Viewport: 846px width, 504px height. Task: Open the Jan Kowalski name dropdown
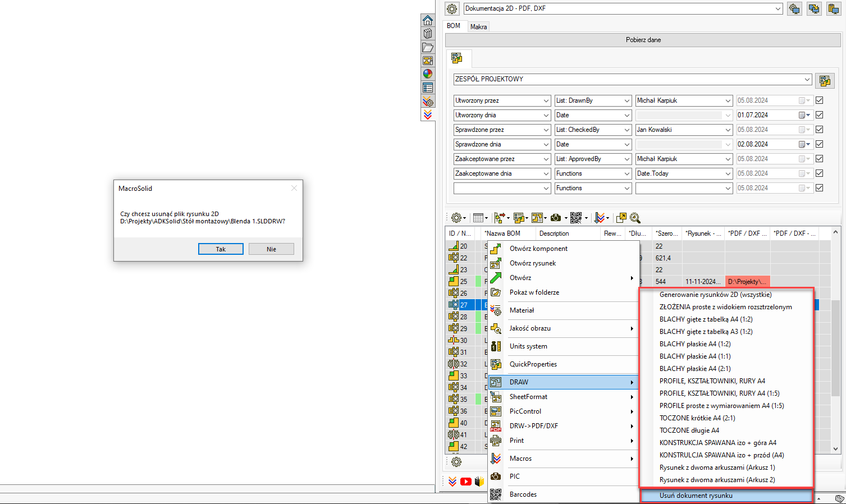(728, 130)
